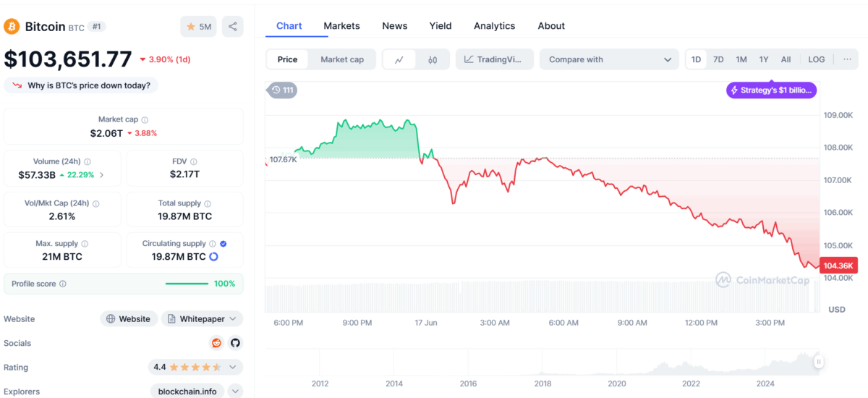Click the Profile score progress bar
The height and width of the screenshot is (398, 868).
click(x=187, y=284)
